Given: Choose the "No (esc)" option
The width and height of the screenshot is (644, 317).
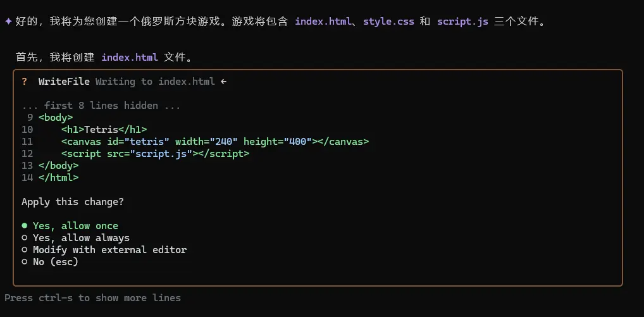Looking at the screenshot, I should coord(56,262).
